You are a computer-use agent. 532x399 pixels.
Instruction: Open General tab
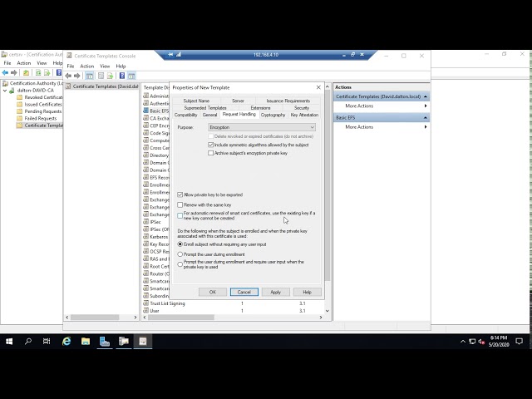click(209, 115)
